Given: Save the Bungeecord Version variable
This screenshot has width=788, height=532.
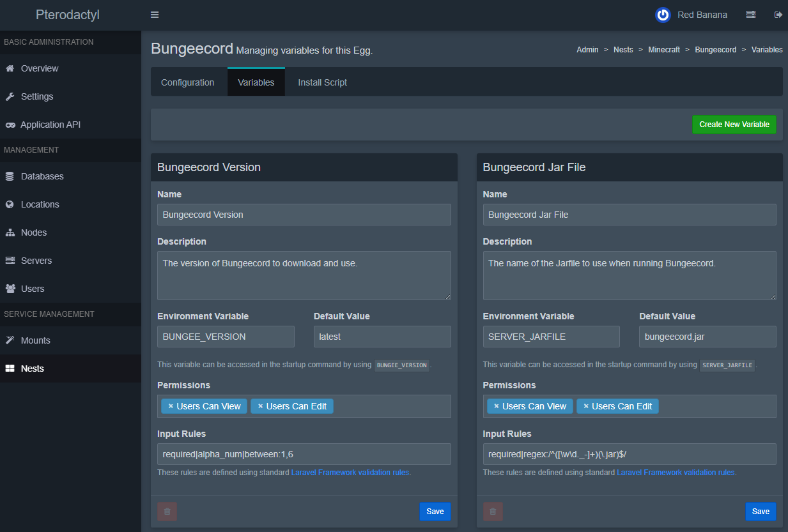Looking at the screenshot, I should click(x=435, y=511).
